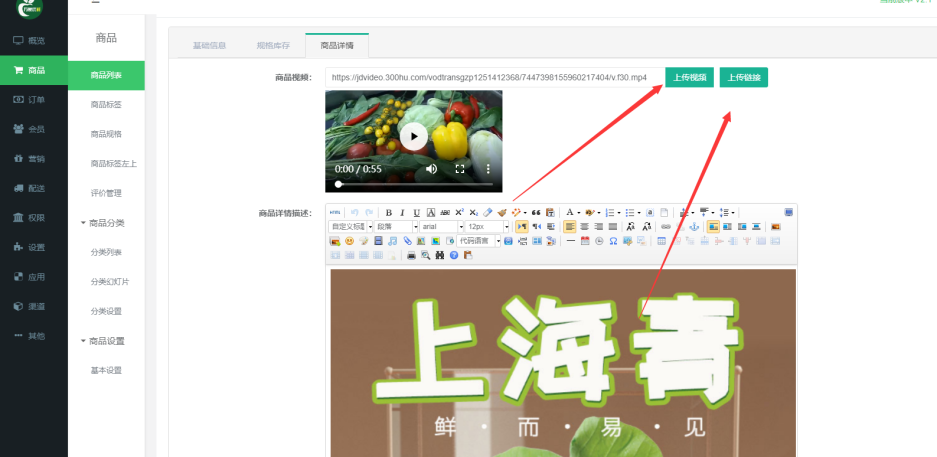The image size is (937, 457).
Task: Open 订单 in the main sidebar
Action: point(34,100)
